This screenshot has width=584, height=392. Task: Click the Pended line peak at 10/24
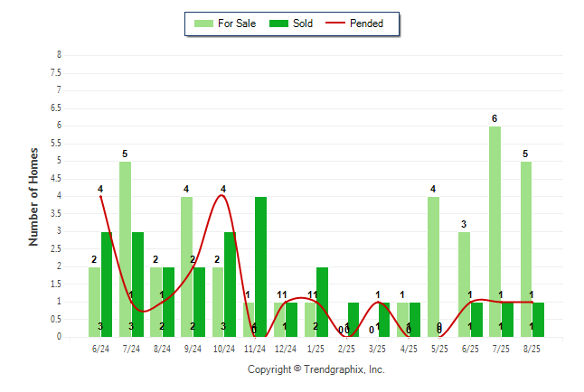pos(222,195)
